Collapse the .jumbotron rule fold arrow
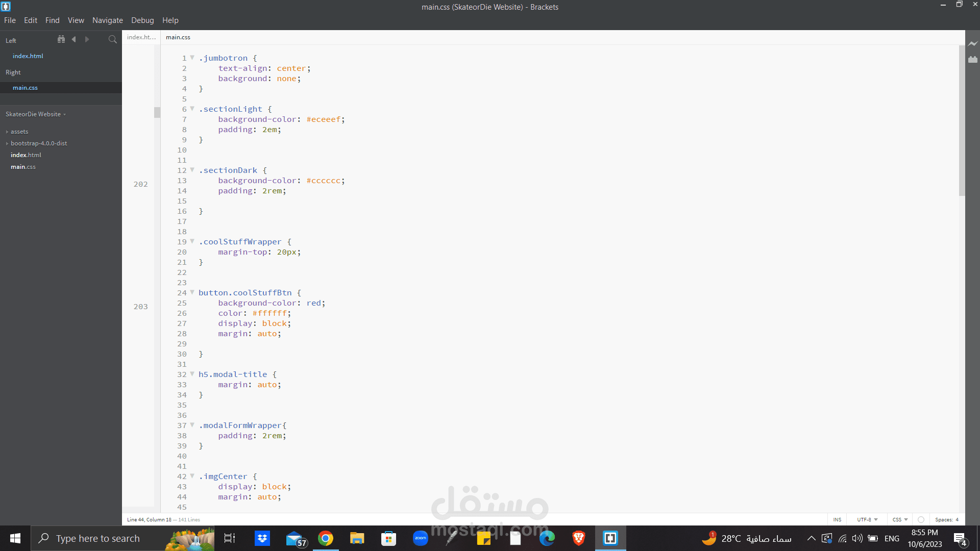The height and width of the screenshot is (551, 980). (192, 58)
